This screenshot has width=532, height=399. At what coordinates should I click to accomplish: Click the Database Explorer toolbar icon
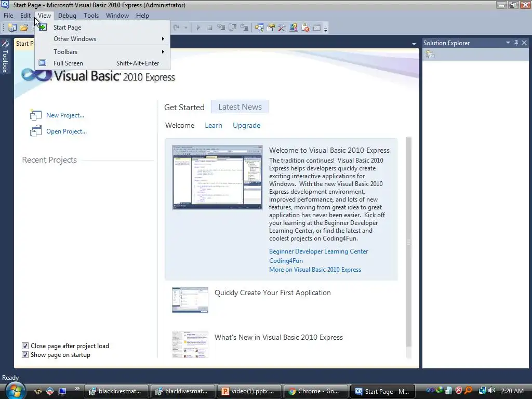(x=294, y=28)
